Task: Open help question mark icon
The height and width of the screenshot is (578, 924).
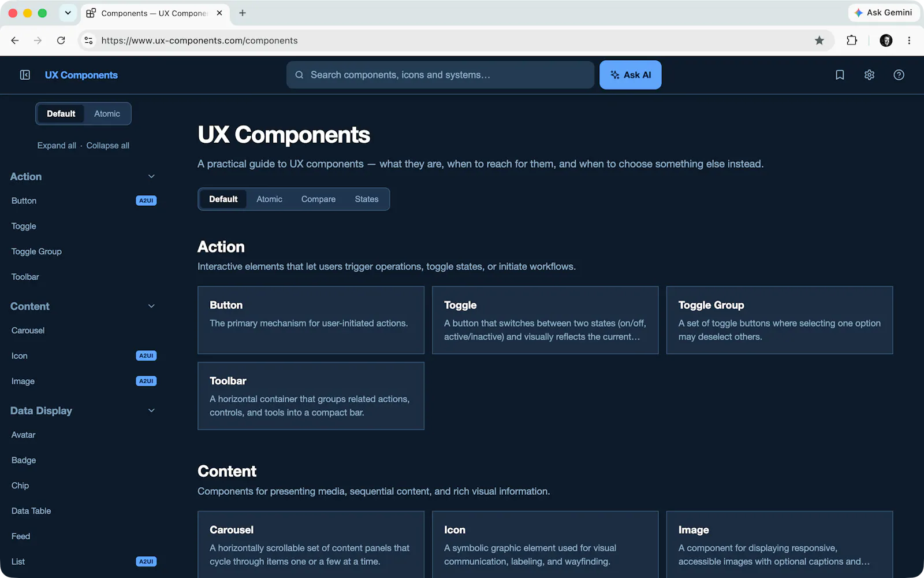Action: click(899, 75)
